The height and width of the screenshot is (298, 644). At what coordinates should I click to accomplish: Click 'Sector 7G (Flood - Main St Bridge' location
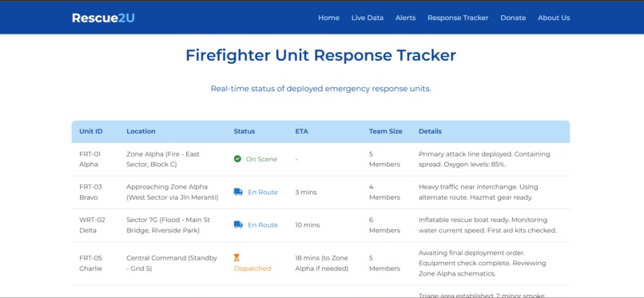[169, 225]
